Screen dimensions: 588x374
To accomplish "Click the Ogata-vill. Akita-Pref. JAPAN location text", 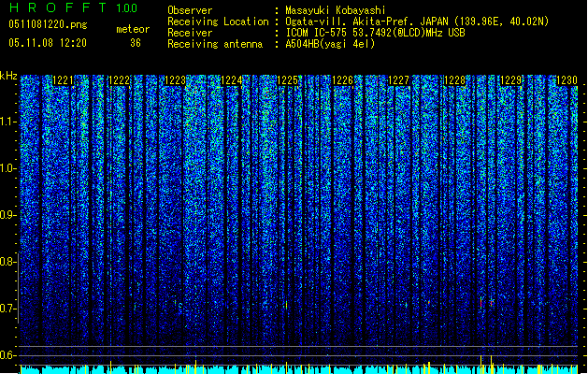I will (417, 22).
